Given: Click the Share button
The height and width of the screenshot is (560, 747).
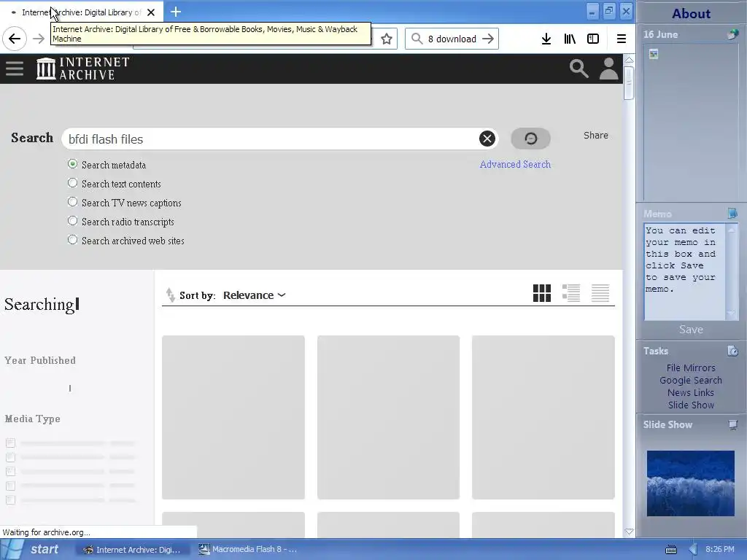Looking at the screenshot, I should click(595, 135).
